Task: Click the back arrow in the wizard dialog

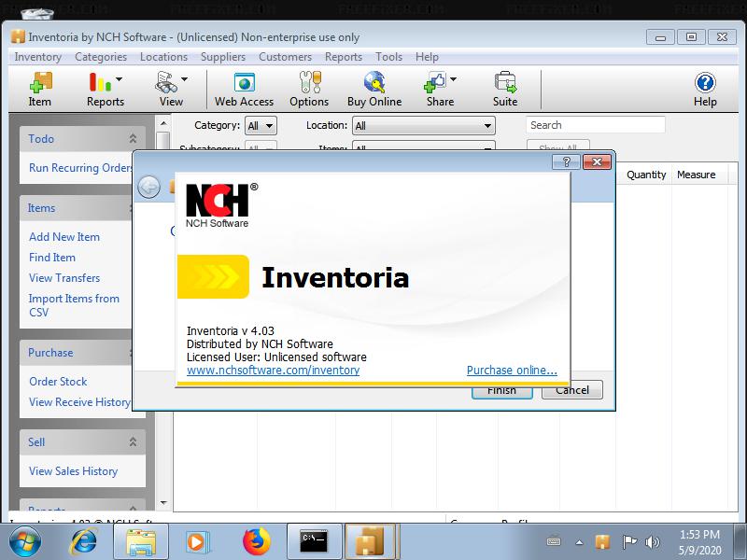Action: tap(149, 186)
